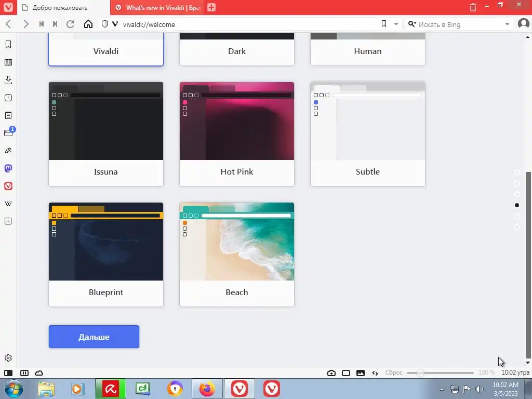Viewport: 532px width, 399px height.
Task: Open search engine selector magnifier
Action: pos(412,24)
